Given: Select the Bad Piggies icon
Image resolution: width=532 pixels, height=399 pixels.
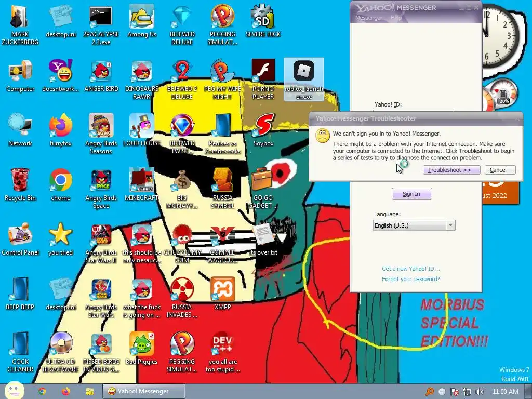Looking at the screenshot, I should (141, 349).
